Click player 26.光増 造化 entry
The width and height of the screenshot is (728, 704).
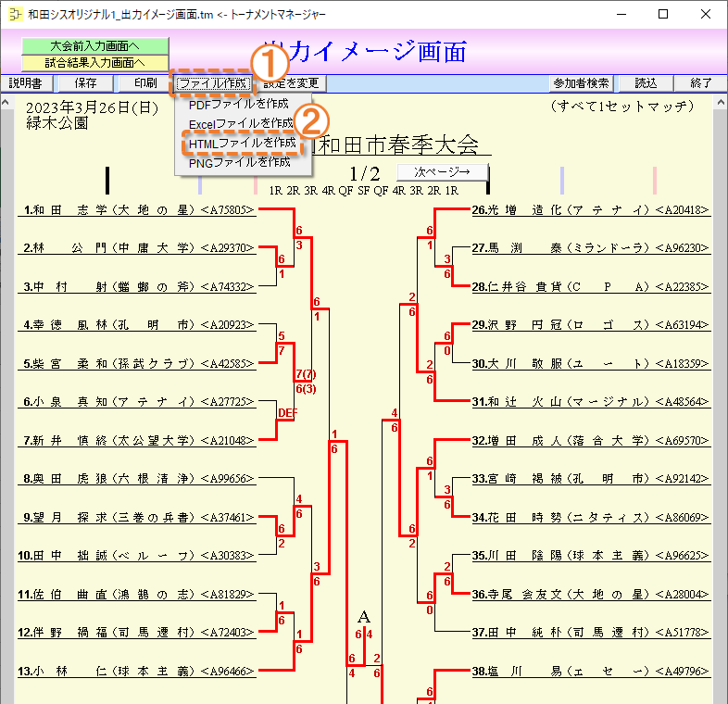[x=591, y=210]
